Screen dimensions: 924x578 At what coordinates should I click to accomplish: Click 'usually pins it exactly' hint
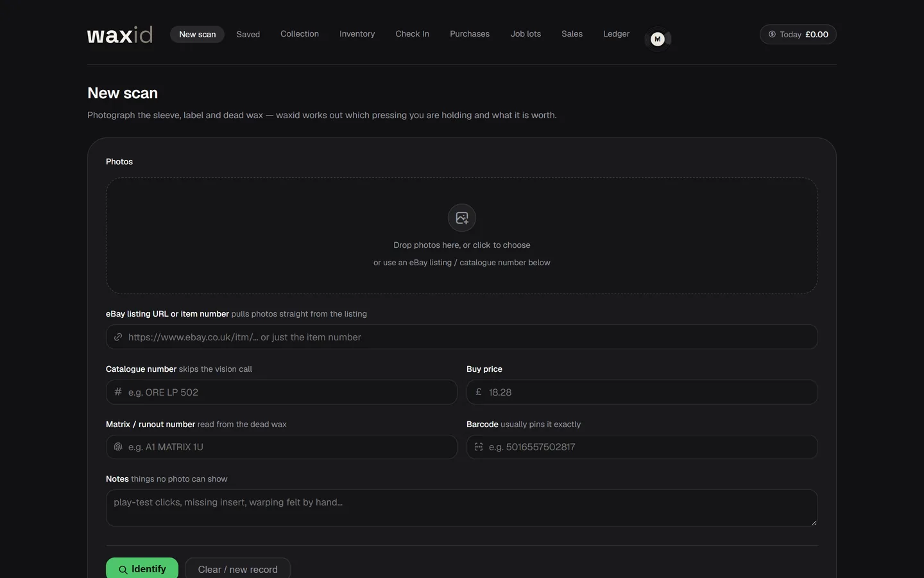pyautogui.click(x=540, y=425)
